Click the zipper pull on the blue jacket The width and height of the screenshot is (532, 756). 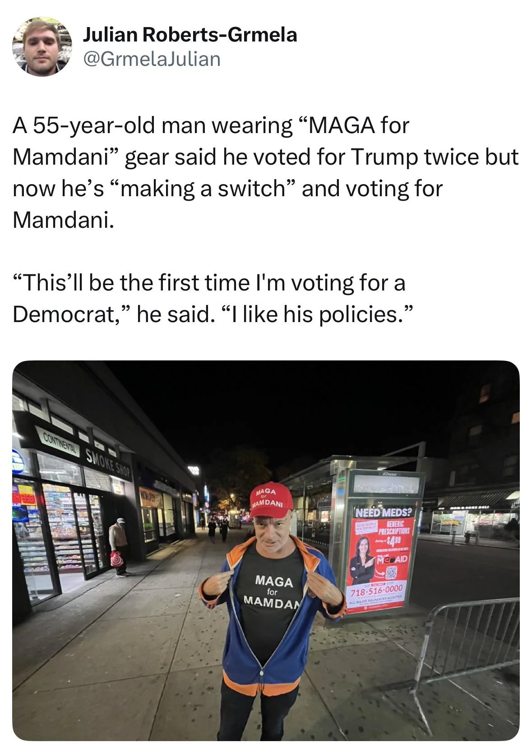(262, 672)
